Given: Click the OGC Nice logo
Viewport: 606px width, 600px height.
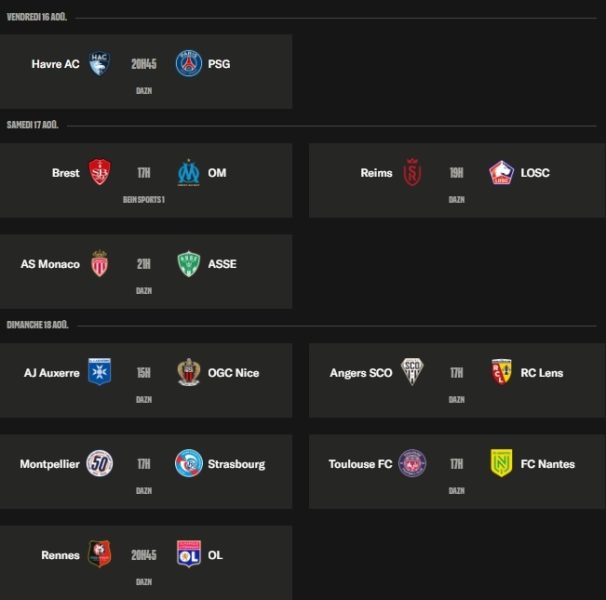Looking at the screenshot, I should 189,372.
